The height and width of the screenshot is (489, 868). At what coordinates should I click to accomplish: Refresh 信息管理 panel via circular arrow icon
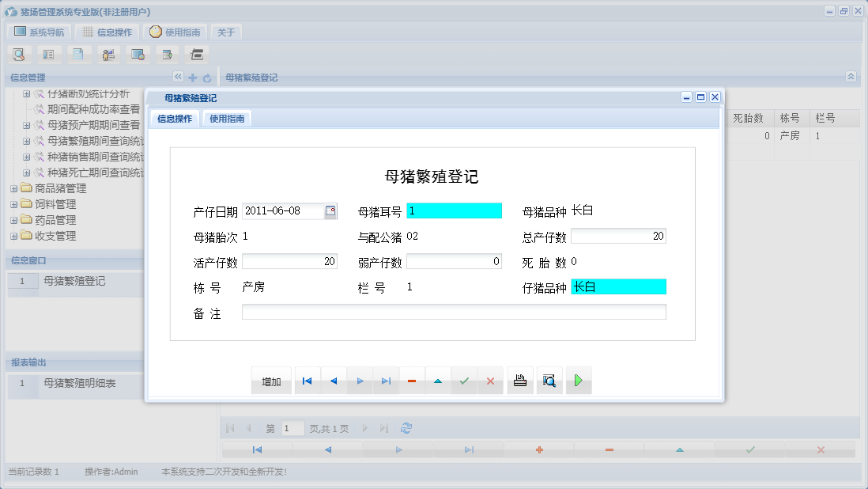point(206,77)
